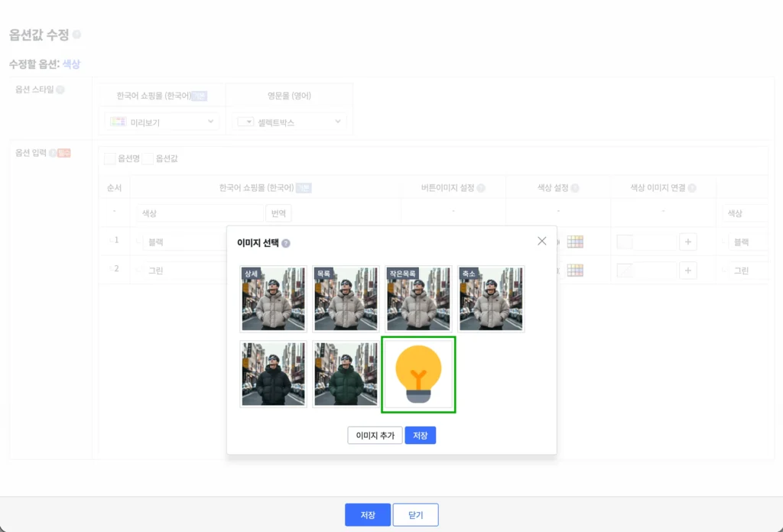Open the color palette grid icon for 블랙

point(575,242)
